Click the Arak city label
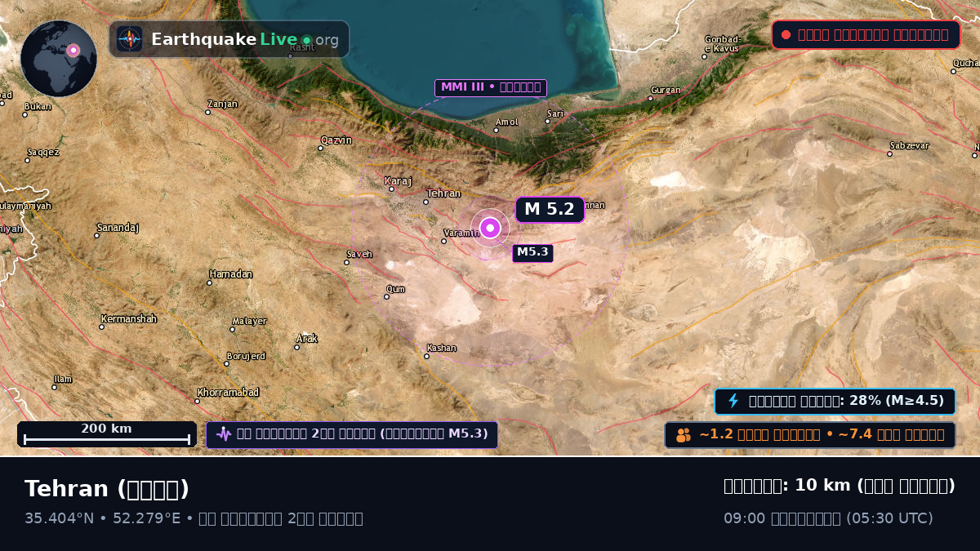Viewport: 980px width, 551px height. tap(307, 339)
